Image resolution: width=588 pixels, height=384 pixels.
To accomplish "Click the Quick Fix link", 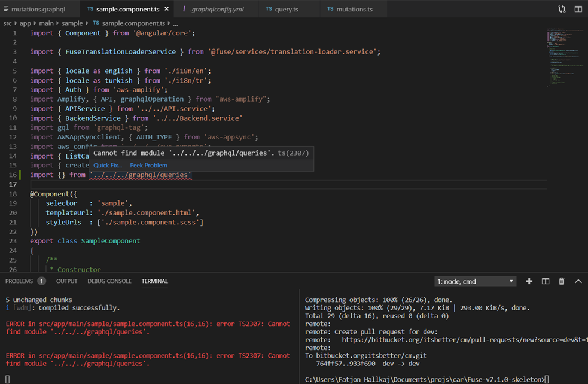I will [x=108, y=166].
